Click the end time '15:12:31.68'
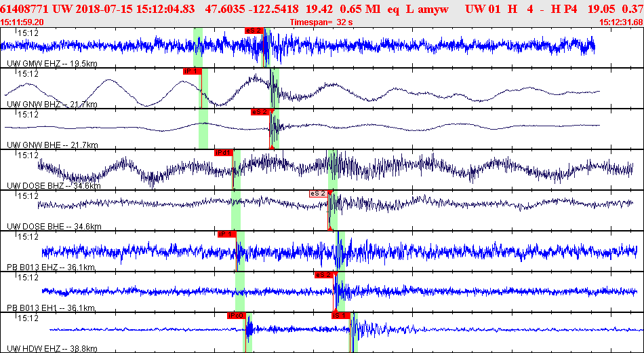 [x=621, y=22]
